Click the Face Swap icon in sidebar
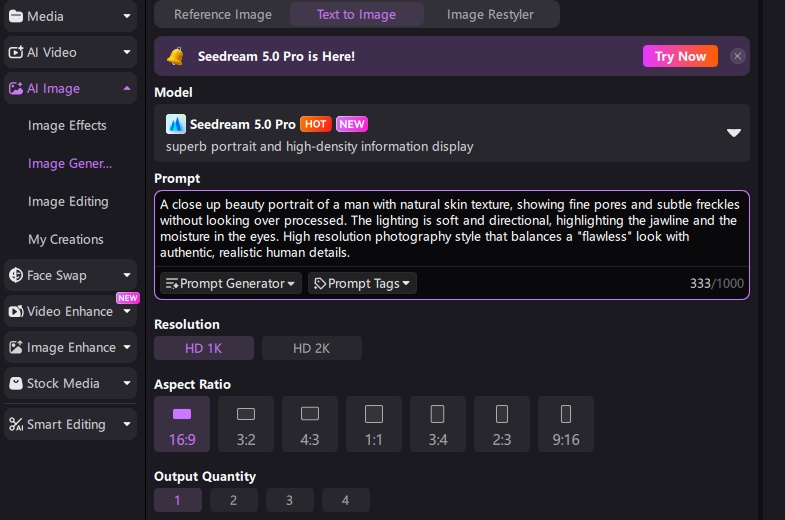785x520 pixels. pos(16,275)
